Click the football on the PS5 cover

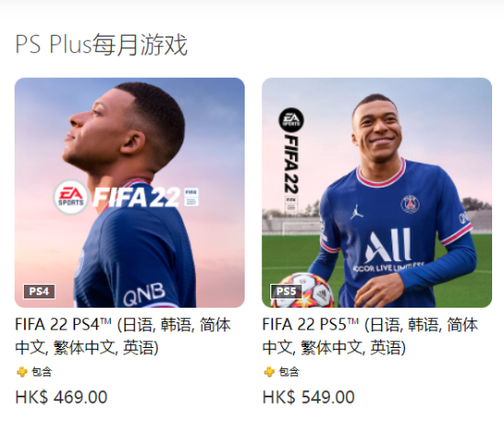[302, 291]
